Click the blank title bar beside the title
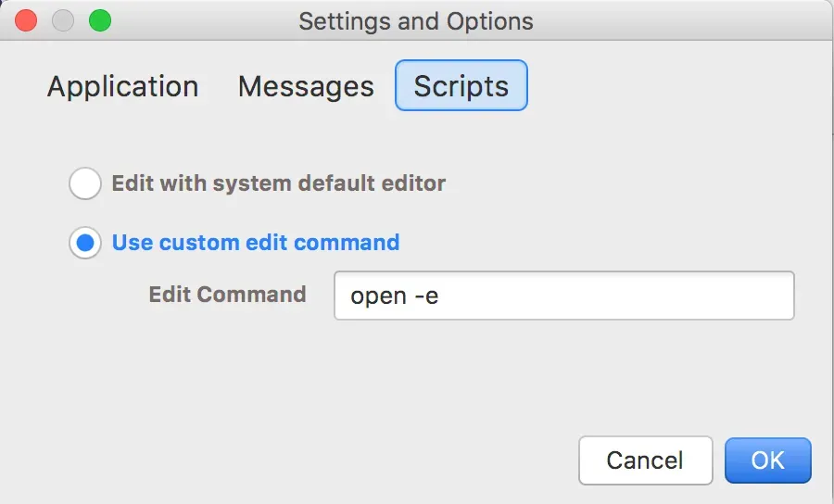Viewport: 834px width, 504px height. 681,20
